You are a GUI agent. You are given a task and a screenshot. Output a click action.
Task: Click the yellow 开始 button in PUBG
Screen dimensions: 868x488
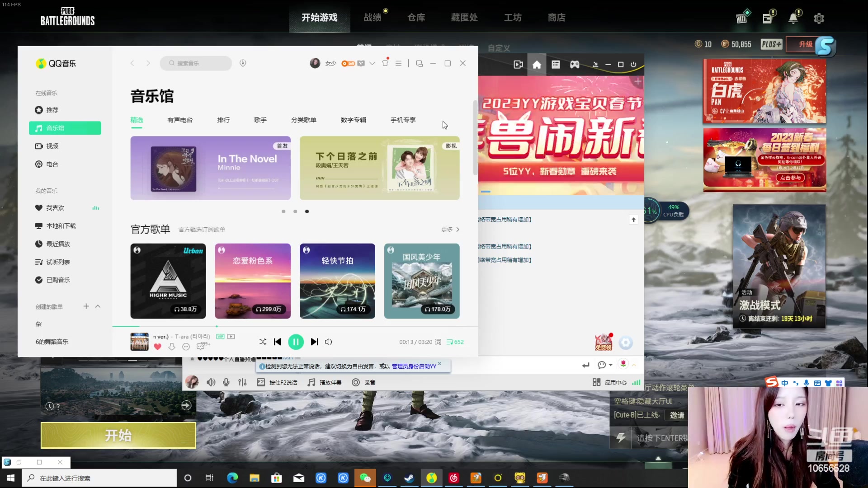tap(118, 436)
